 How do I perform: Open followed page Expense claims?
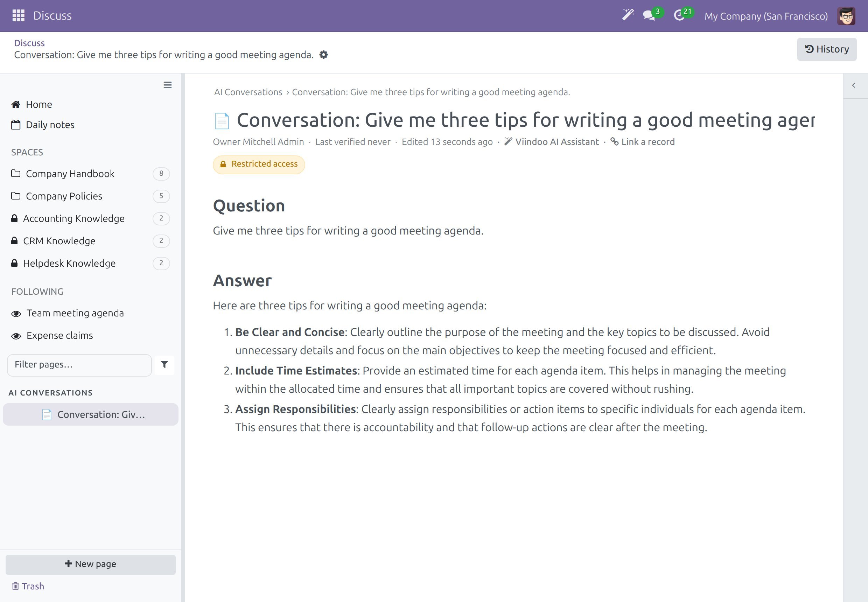52,336
